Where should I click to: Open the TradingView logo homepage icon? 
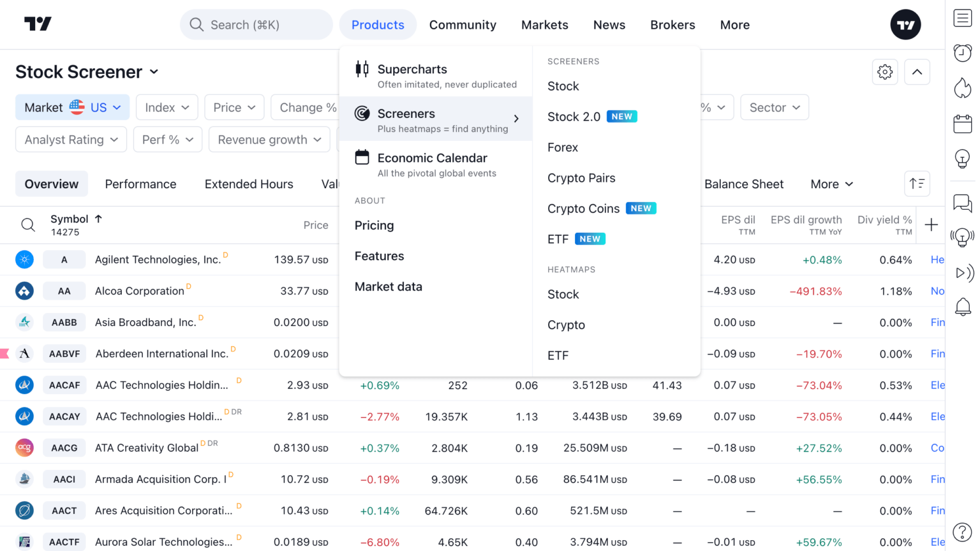pos(38,24)
